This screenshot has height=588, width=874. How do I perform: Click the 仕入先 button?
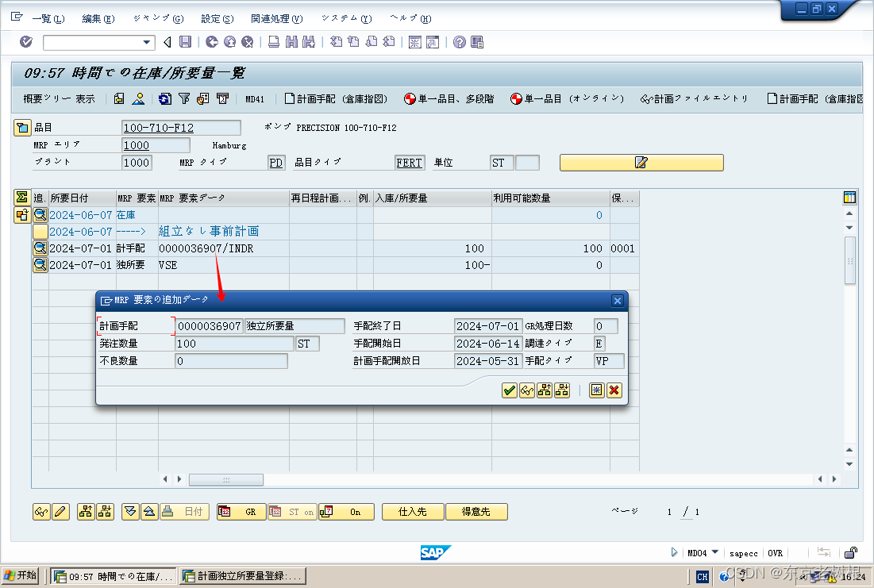coord(412,512)
